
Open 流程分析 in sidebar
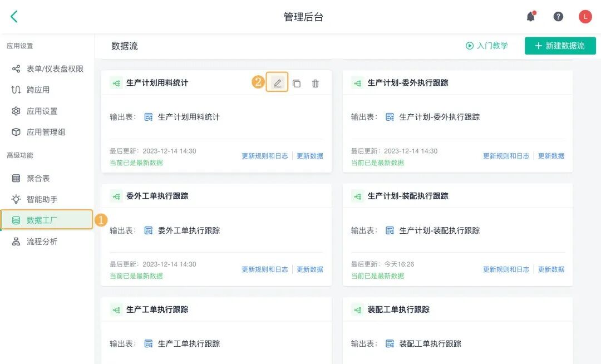[47, 242]
